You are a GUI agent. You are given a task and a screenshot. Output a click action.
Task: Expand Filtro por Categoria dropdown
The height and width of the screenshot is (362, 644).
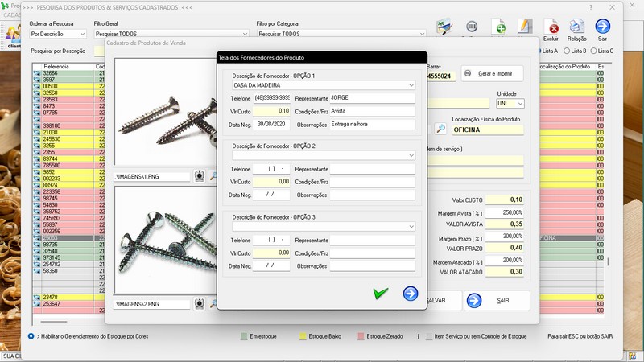coord(420,35)
